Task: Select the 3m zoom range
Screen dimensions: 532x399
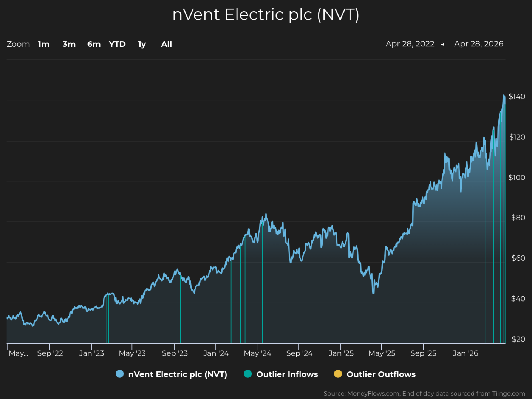Action: [x=69, y=44]
